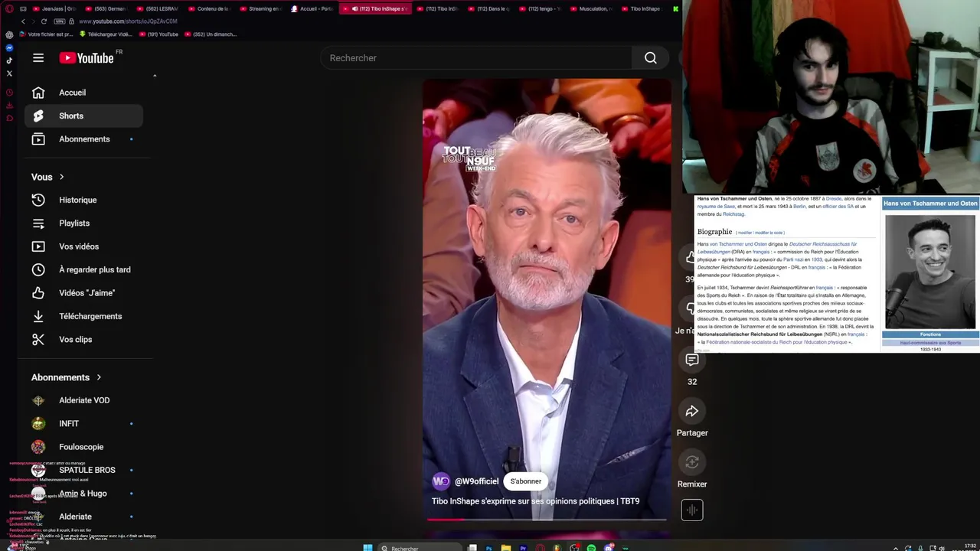Subscribe with the S'abonner button

coord(526,481)
